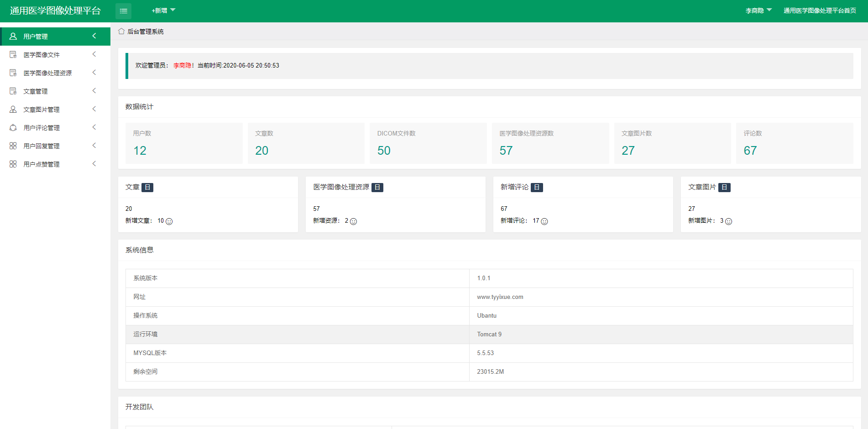Click the 文章图片管理 sidebar icon
Image resolution: width=868 pixels, height=429 pixels.
pos(13,109)
